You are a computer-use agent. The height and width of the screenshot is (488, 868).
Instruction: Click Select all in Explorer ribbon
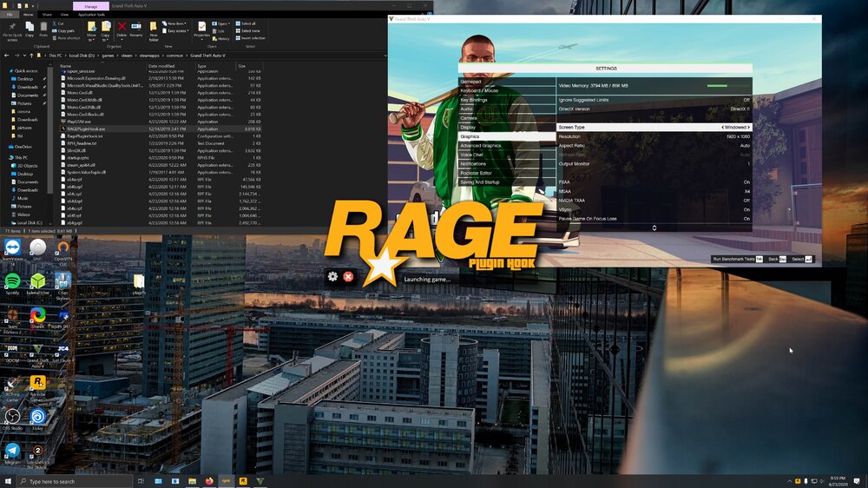pos(246,23)
